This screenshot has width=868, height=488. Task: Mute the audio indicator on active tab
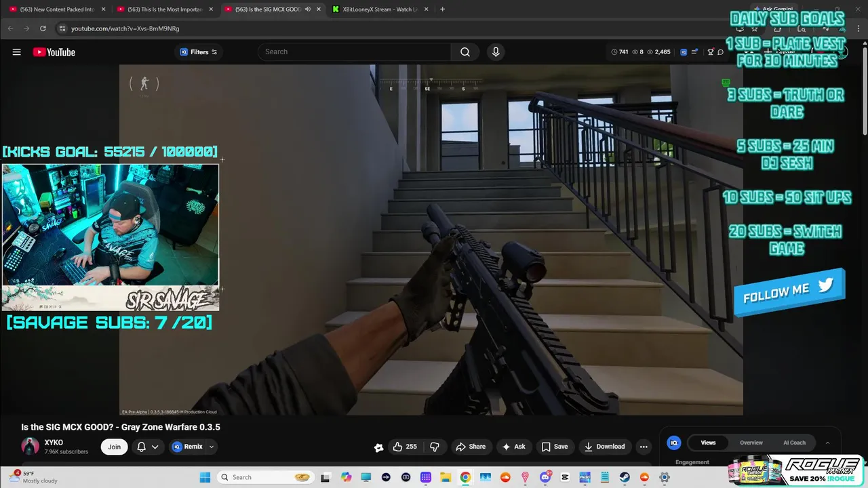tap(308, 9)
